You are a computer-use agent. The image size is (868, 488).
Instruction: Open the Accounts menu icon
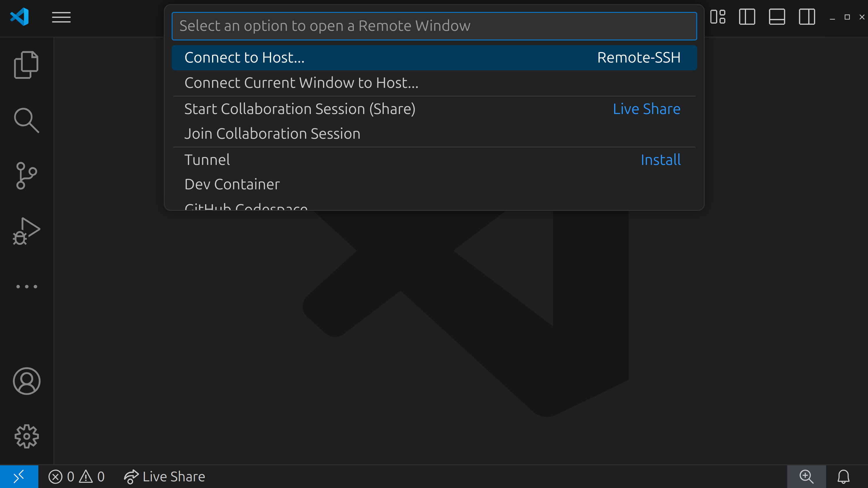coord(27,381)
